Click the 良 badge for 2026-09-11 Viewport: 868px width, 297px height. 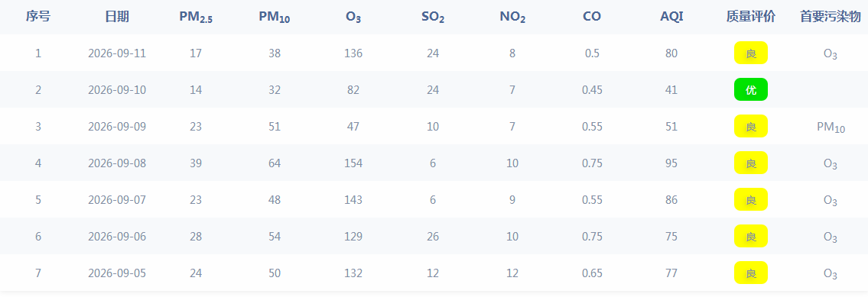[x=751, y=53]
